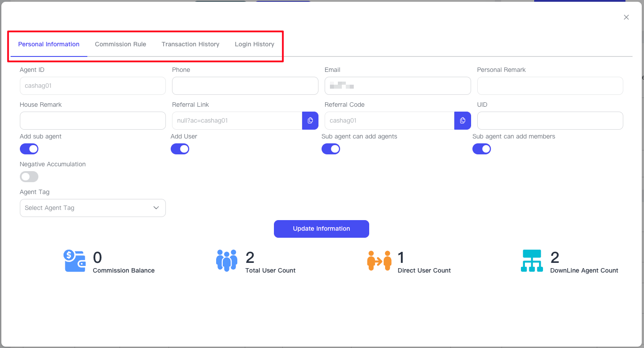Toggle Sub agent can add members

(482, 149)
